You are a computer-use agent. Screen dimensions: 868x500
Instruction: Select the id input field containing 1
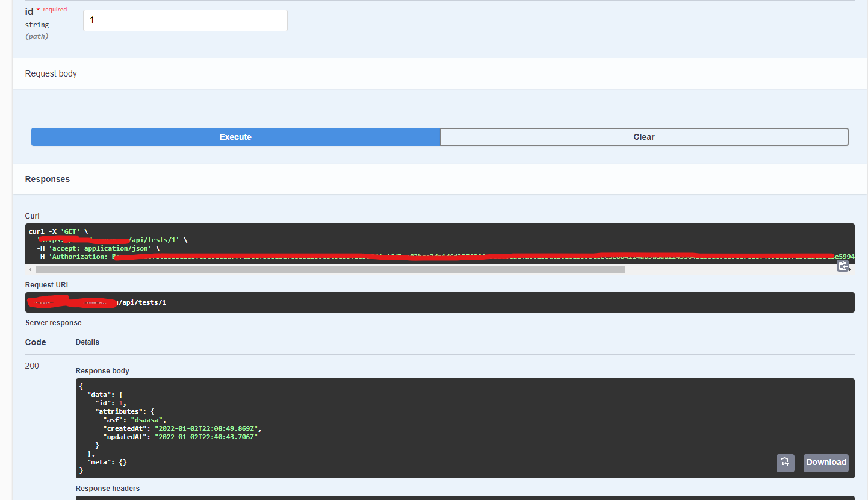[185, 20]
